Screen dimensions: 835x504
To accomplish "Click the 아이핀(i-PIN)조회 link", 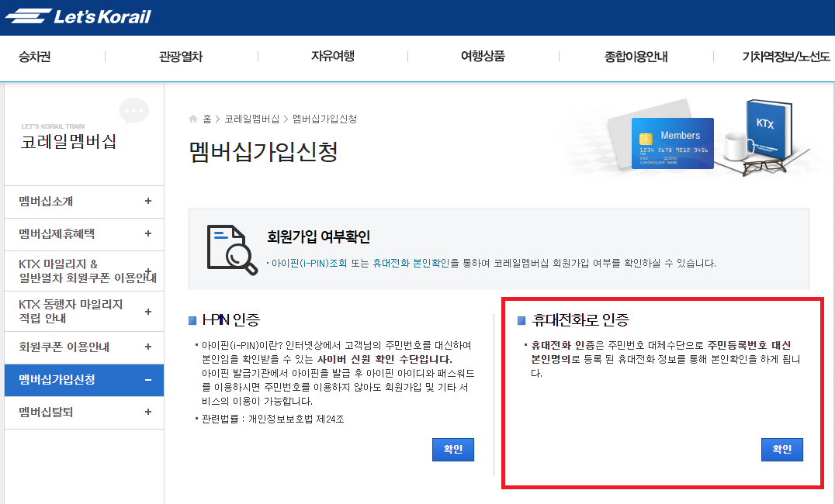I will 309,263.
